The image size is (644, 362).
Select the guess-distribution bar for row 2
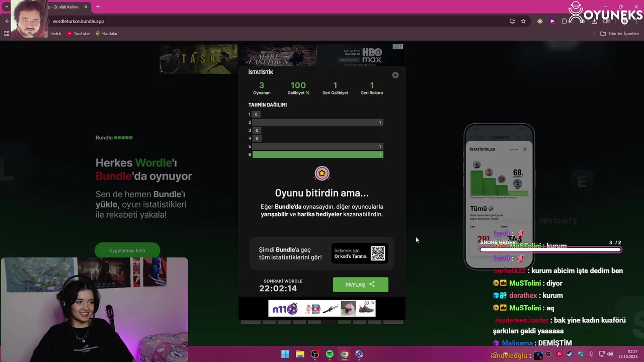[318, 122]
